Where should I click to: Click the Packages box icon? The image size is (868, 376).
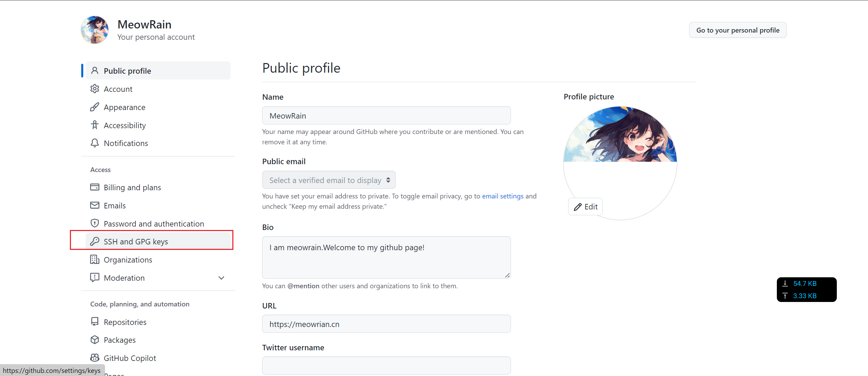[95, 340]
